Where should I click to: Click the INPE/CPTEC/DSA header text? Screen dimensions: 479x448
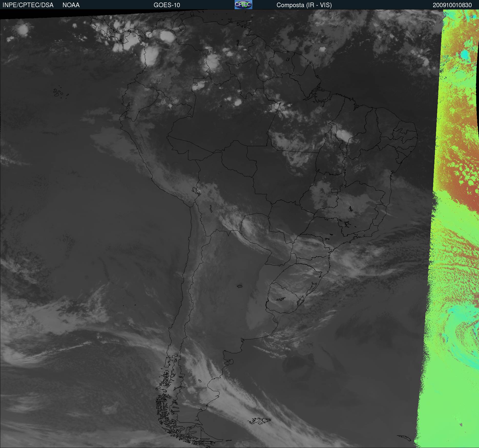28,5
